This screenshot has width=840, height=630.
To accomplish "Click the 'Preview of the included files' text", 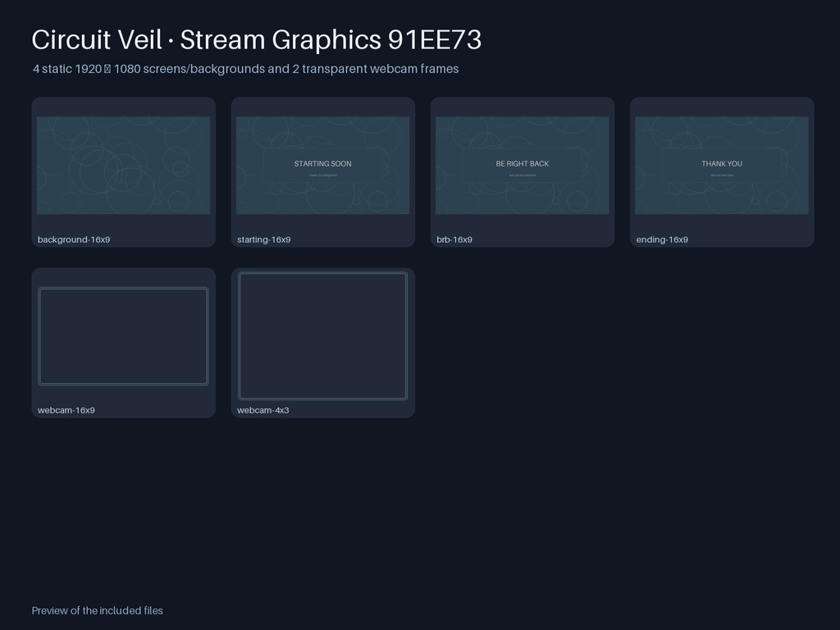I will (x=97, y=610).
